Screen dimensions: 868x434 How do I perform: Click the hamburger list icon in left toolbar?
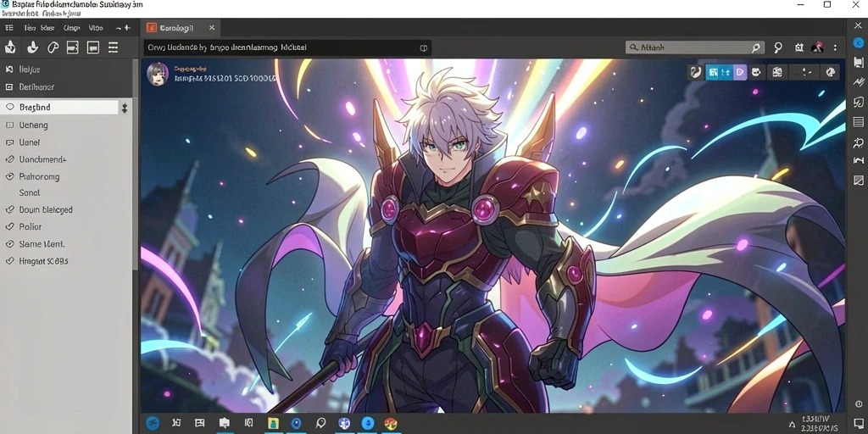pos(113,47)
